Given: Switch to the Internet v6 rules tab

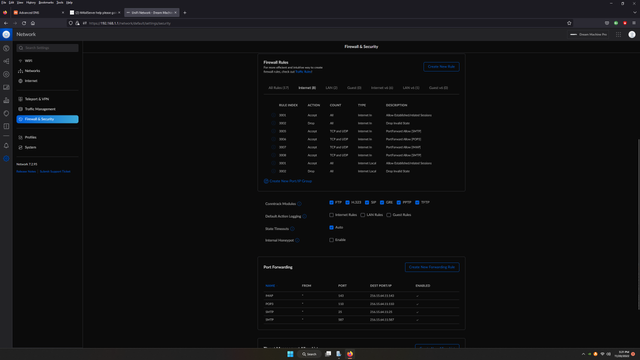Looking at the screenshot, I should [382, 88].
